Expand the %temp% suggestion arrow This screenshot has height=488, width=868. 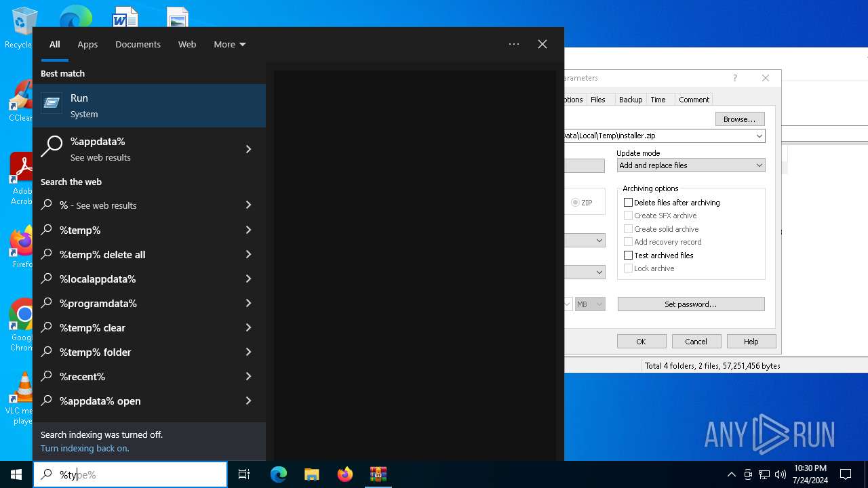pos(248,230)
